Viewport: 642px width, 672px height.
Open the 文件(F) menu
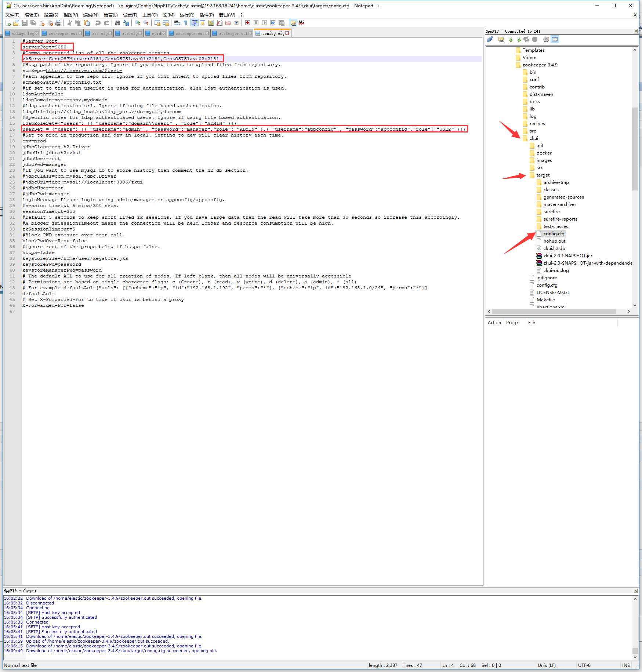[12, 15]
